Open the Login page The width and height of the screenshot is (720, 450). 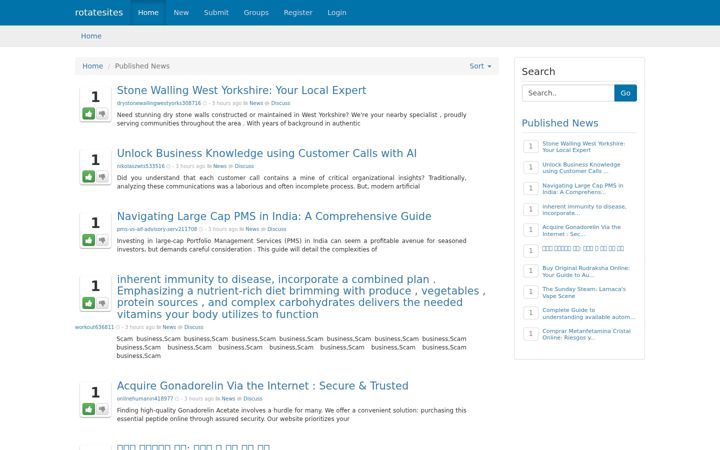[337, 12]
